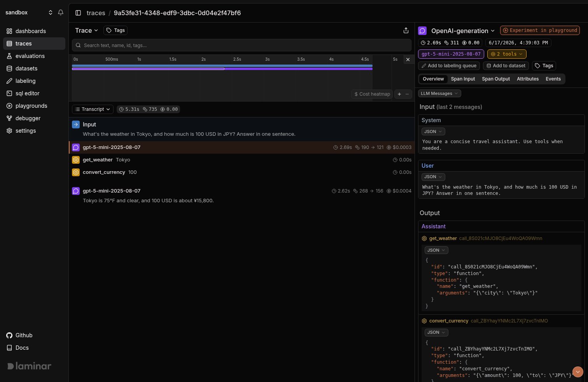This screenshot has width=588, height=382.
Task: Expand sandbox project switcher
Action: coord(29,12)
